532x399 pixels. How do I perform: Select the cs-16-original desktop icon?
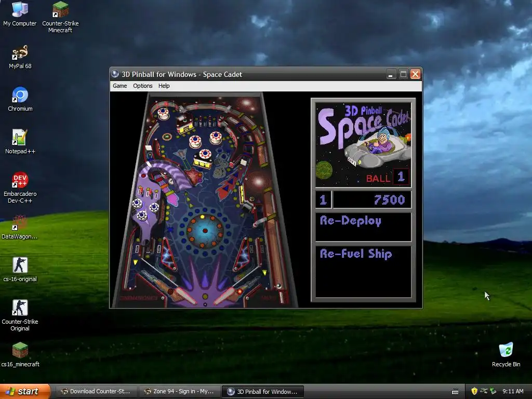click(x=20, y=270)
